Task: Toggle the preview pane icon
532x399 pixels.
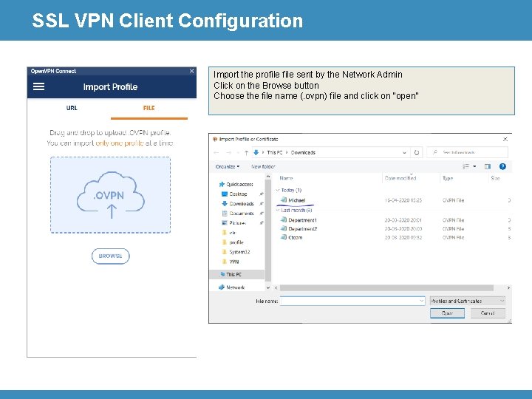Action: (488, 166)
